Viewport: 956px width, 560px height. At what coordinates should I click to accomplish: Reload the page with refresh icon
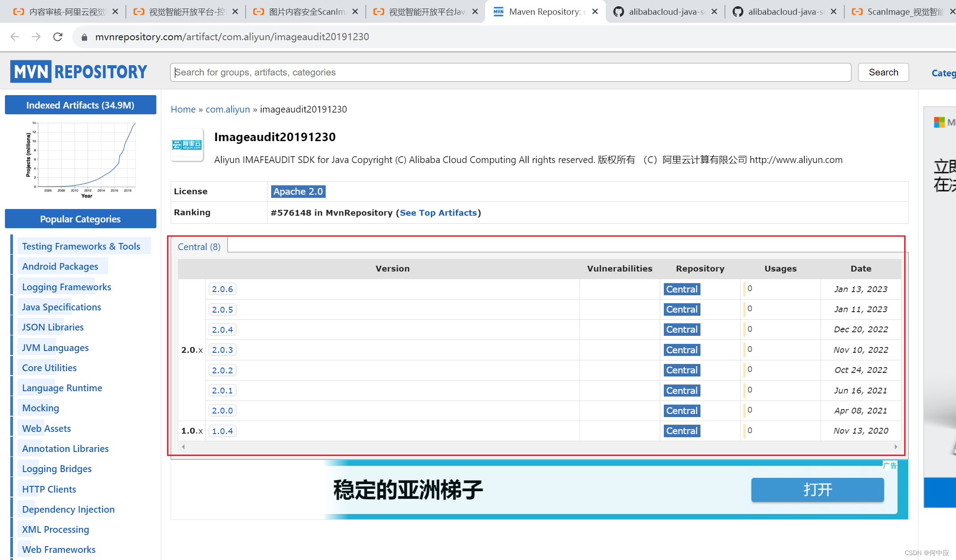(x=58, y=37)
